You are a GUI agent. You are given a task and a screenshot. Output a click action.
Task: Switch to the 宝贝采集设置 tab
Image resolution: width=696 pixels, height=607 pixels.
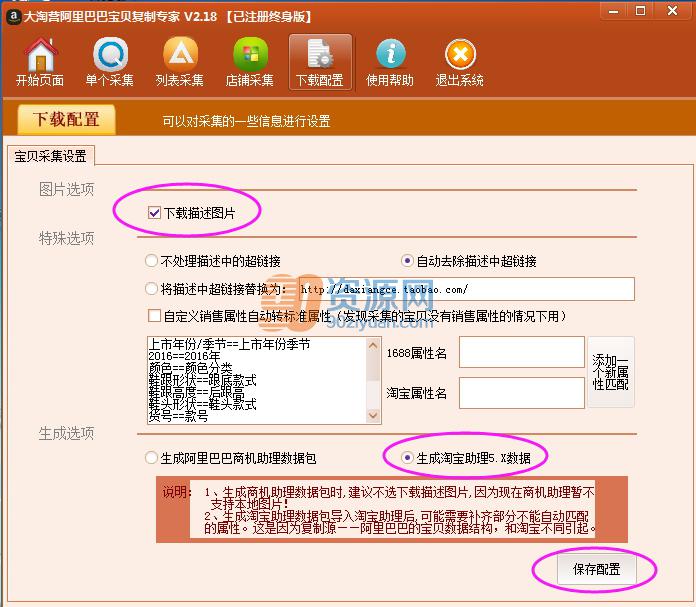click(51, 156)
